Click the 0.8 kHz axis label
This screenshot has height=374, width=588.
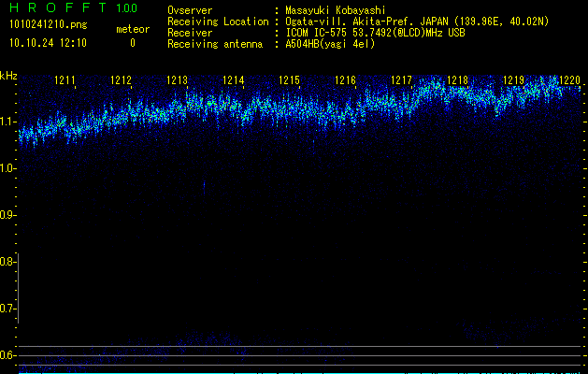(x=7, y=262)
